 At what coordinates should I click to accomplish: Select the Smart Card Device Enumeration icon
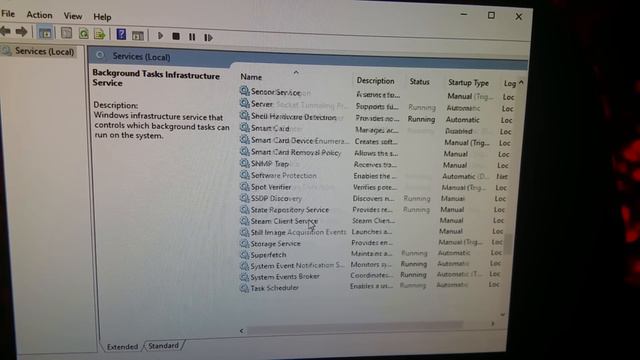(244, 139)
